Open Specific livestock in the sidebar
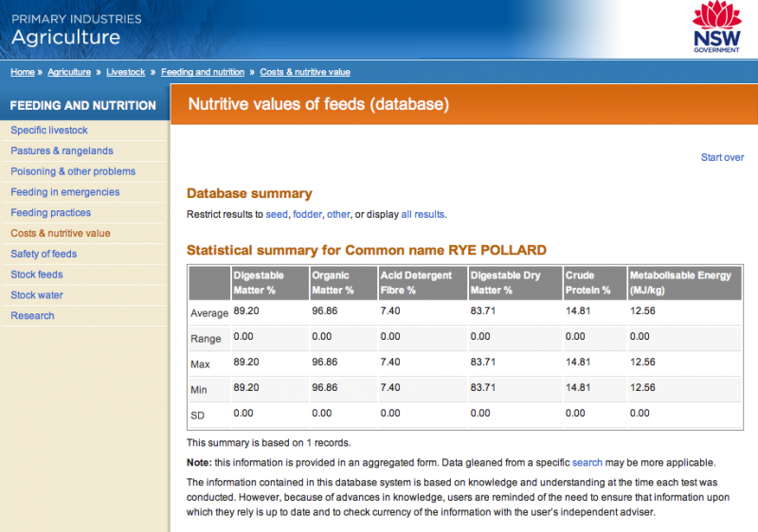 (49, 130)
